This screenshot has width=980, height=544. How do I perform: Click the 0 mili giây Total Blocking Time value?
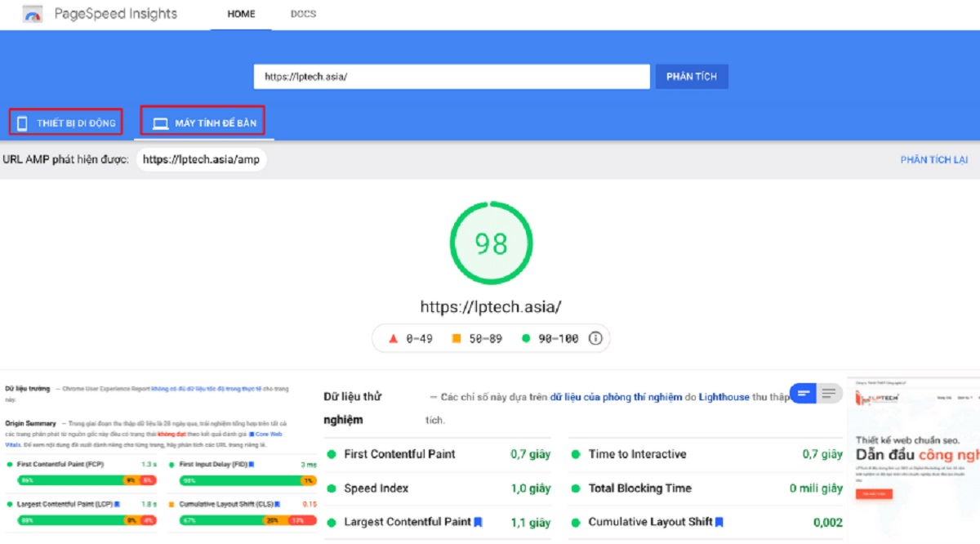pyautogui.click(x=816, y=488)
